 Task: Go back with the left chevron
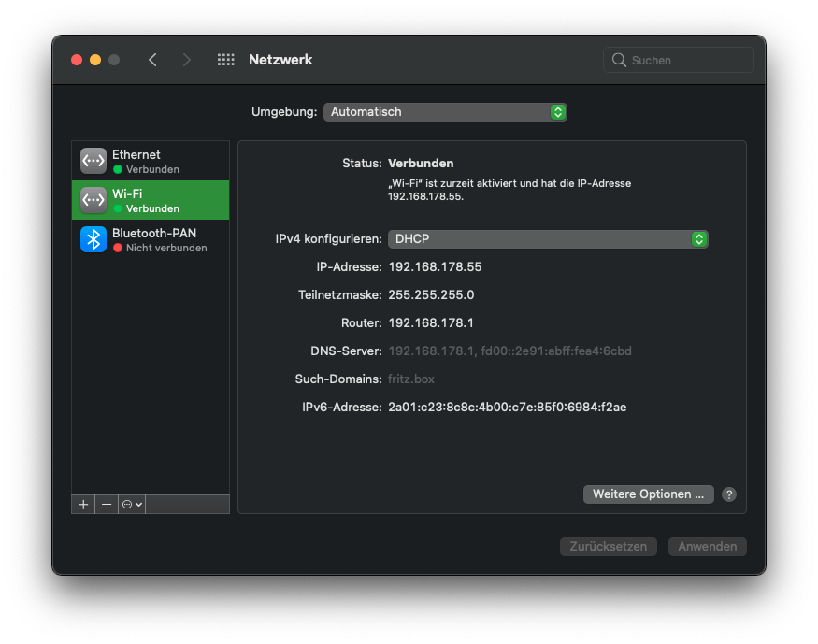coord(152,60)
